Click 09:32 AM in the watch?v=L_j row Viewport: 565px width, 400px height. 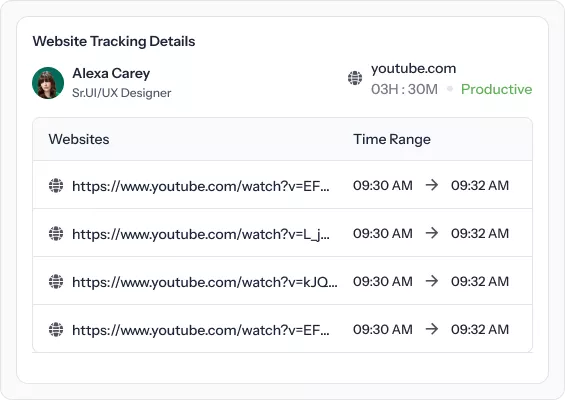coord(480,234)
